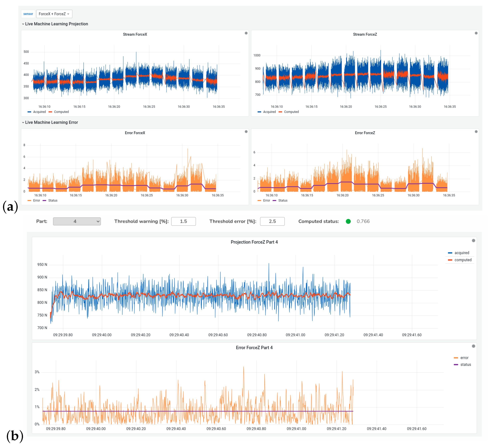Click the green Computed status indicator
489x448 pixels.
point(348,221)
